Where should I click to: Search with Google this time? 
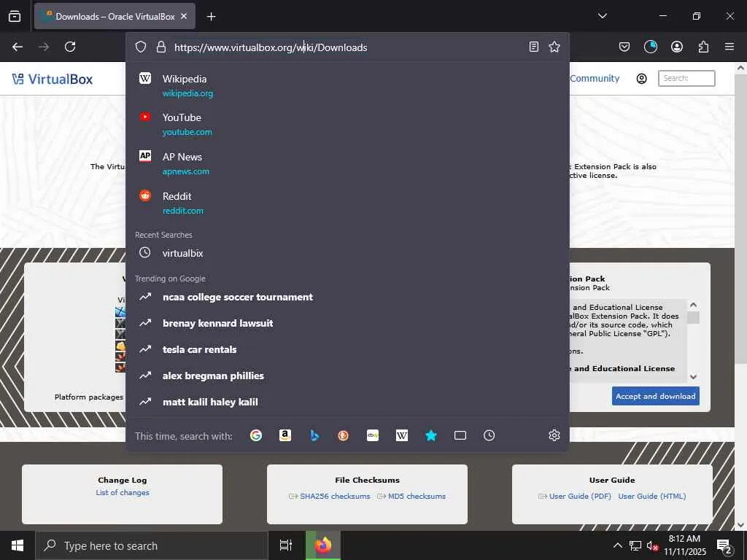[x=256, y=435]
